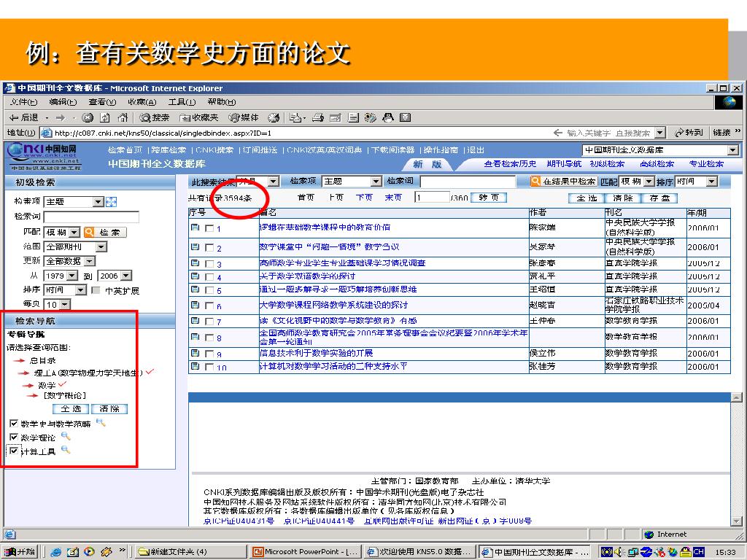Screen dimensions: 747x560
Task: Uncheck the 数学史与数学范畴 checkbox
Action: coord(14,424)
